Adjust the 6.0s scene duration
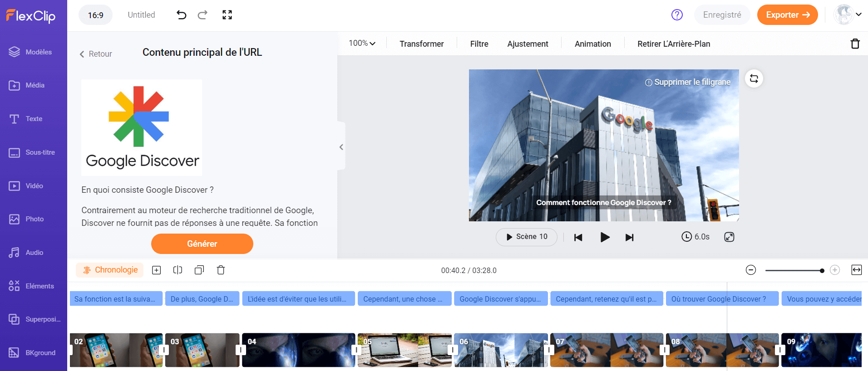The width and height of the screenshot is (868, 371). [695, 237]
